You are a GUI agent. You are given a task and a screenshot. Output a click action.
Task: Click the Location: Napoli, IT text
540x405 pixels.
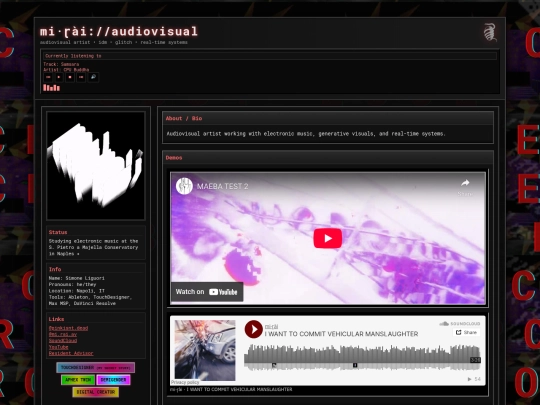click(x=76, y=291)
